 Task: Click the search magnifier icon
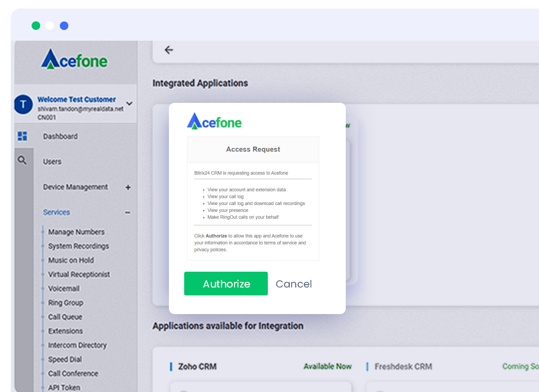22,160
